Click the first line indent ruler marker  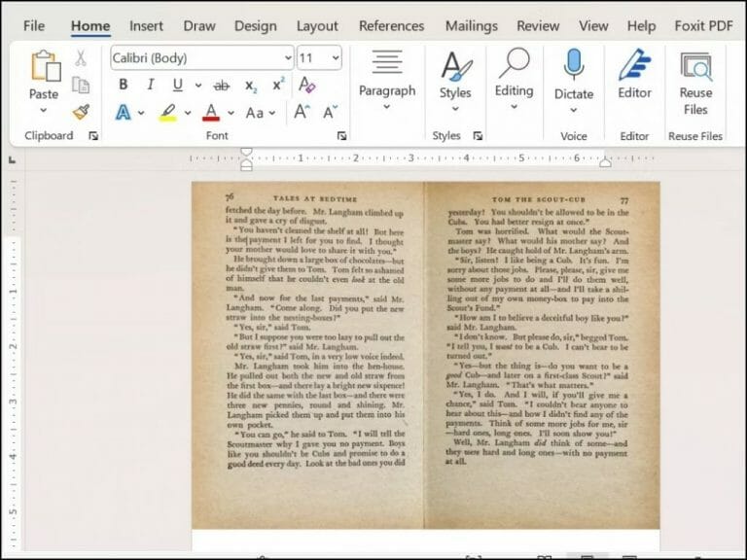246,152
